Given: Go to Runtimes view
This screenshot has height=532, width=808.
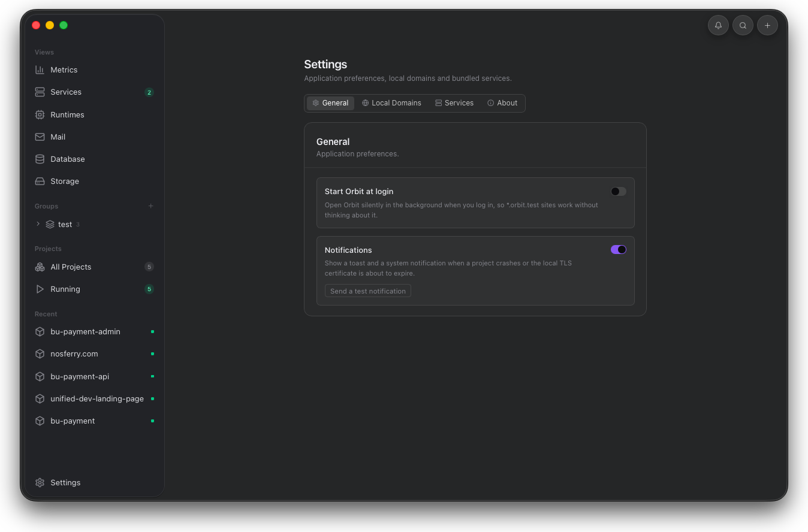Looking at the screenshot, I should click(x=67, y=114).
